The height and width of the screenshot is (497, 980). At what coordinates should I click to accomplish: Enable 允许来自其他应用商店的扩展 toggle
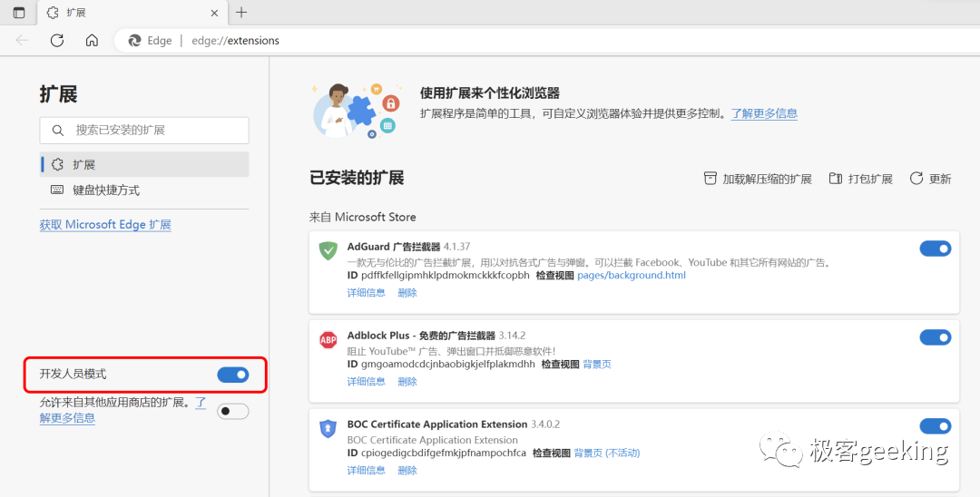point(233,412)
